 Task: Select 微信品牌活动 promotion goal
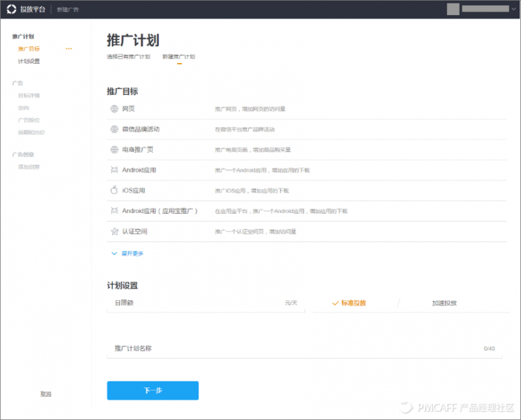[307, 130]
